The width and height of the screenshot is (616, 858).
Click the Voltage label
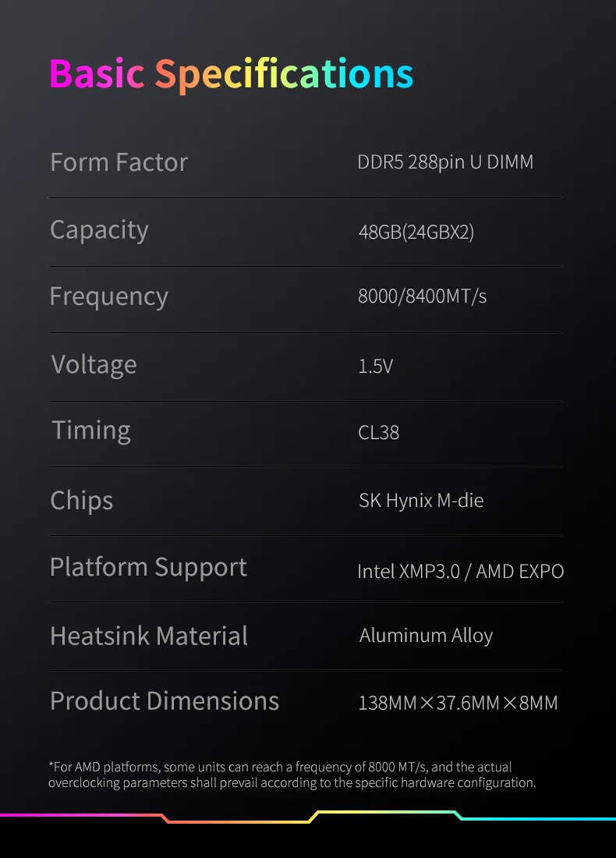94,364
